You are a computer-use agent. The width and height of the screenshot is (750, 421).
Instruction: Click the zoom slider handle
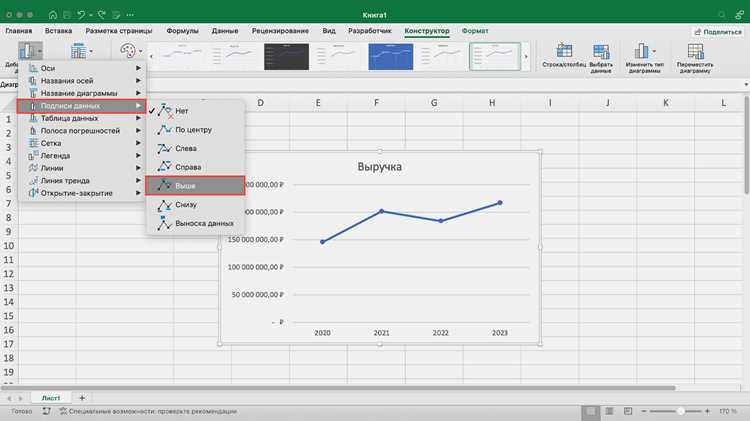point(681,411)
